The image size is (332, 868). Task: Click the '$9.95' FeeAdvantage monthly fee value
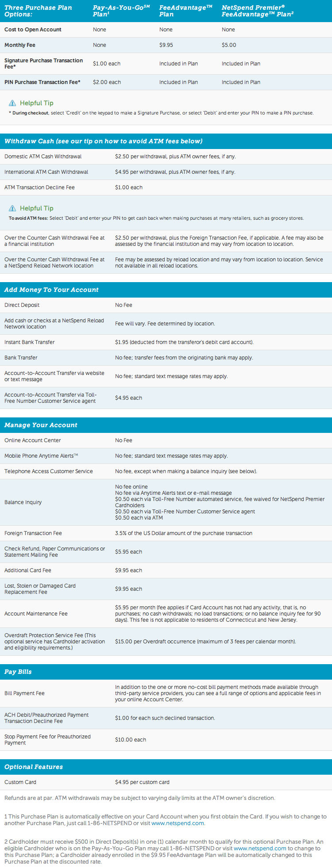[x=166, y=45]
